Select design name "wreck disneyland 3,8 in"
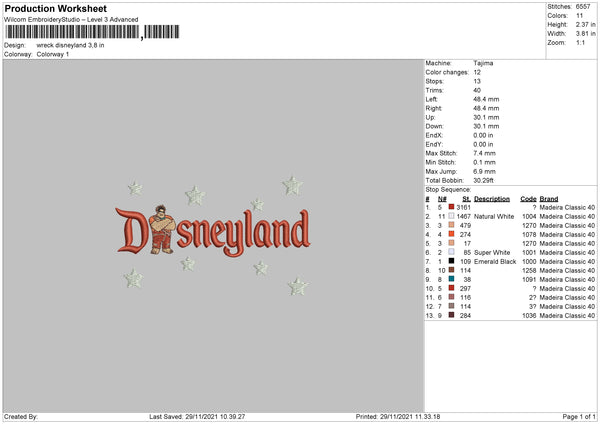 tap(70, 45)
